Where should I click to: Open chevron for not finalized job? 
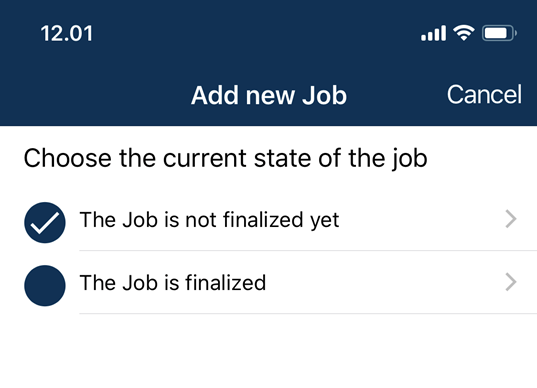point(511,219)
